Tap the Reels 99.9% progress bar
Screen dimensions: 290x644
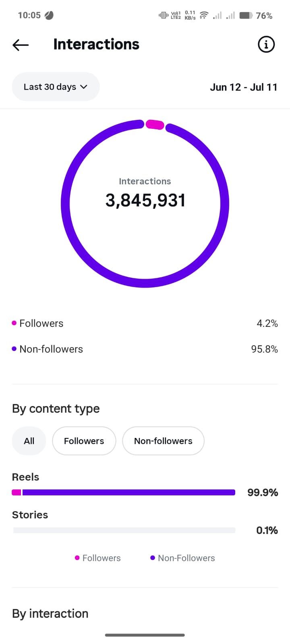[x=124, y=492]
